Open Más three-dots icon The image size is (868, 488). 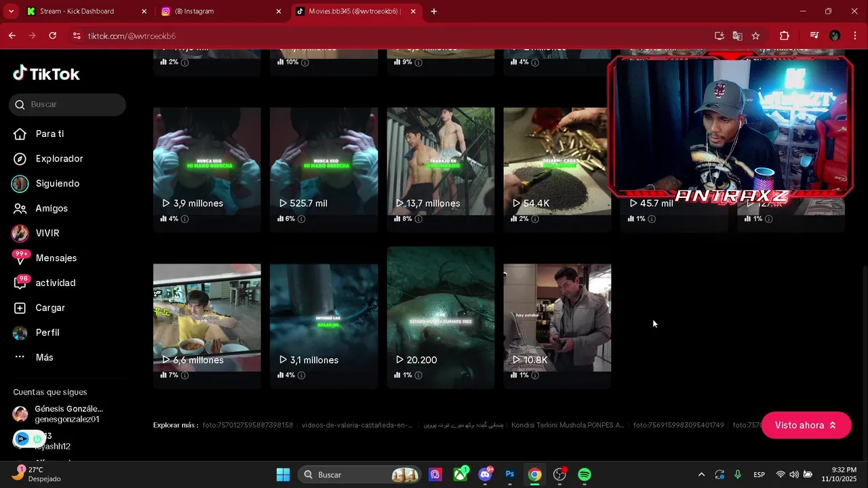pyautogui.click(x=20, y=357)
